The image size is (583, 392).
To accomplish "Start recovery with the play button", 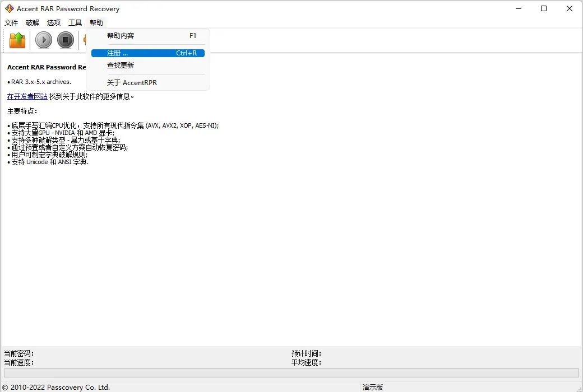I will [44, 40].
